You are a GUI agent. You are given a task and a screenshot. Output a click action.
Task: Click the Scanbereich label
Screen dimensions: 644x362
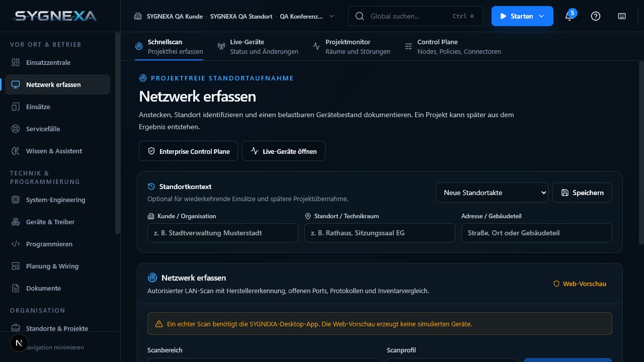pos(165,350)
